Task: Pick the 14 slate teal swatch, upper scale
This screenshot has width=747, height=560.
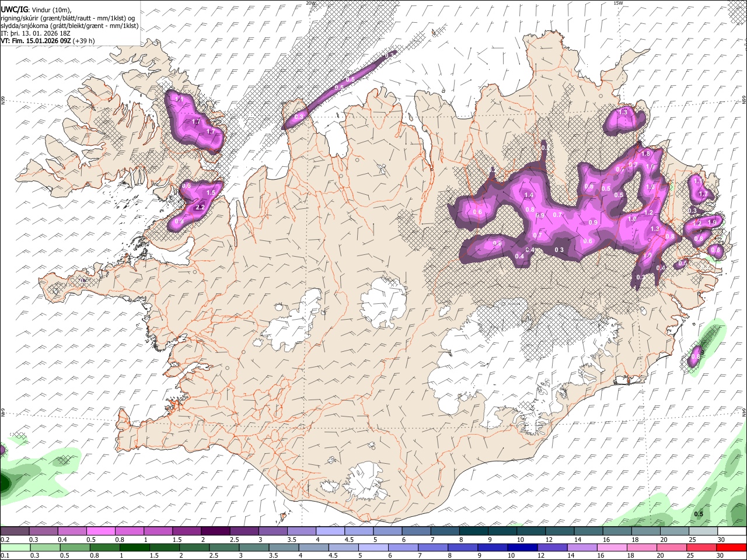Action: (x=589, y=531)
